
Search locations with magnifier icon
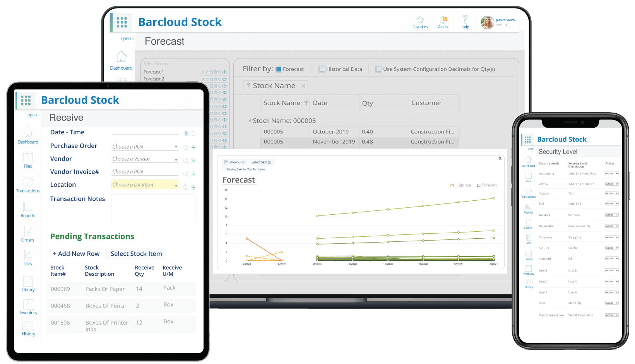tap(186, 187)
